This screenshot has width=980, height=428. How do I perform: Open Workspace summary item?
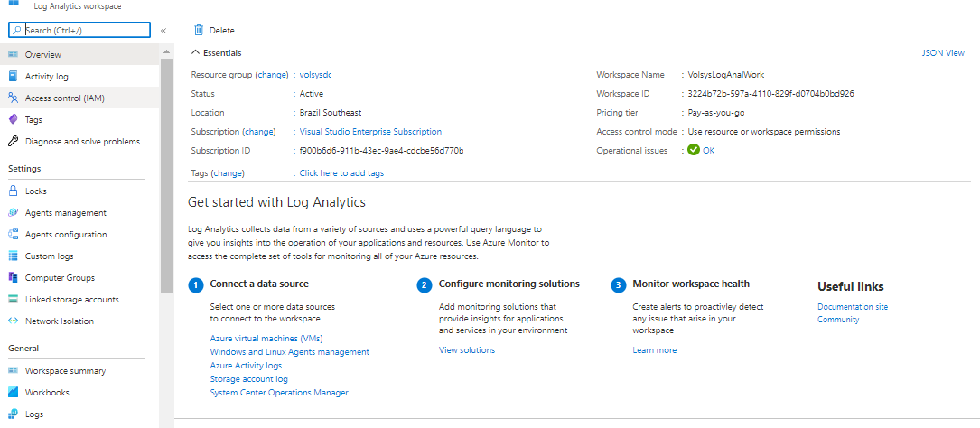[79, 370]
